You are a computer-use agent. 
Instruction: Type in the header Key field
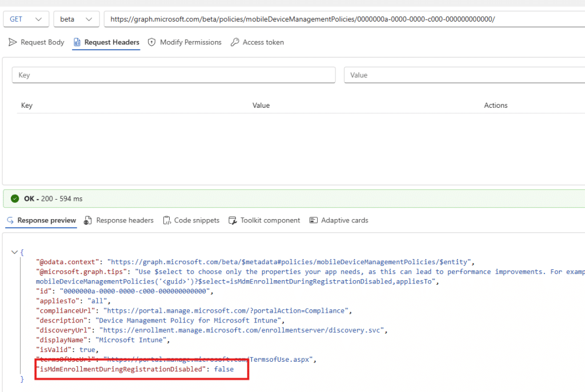coord(174,75)
